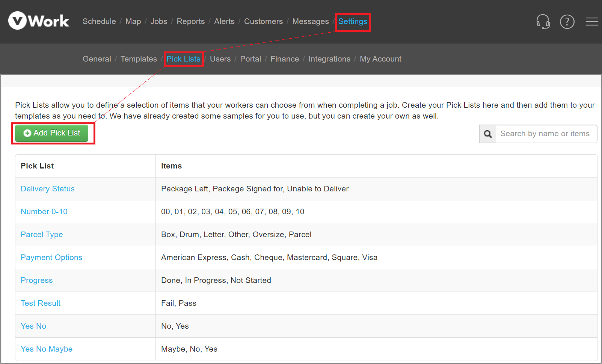Open the Alerts section
The image size is (602, 364).
coord(224,21)
